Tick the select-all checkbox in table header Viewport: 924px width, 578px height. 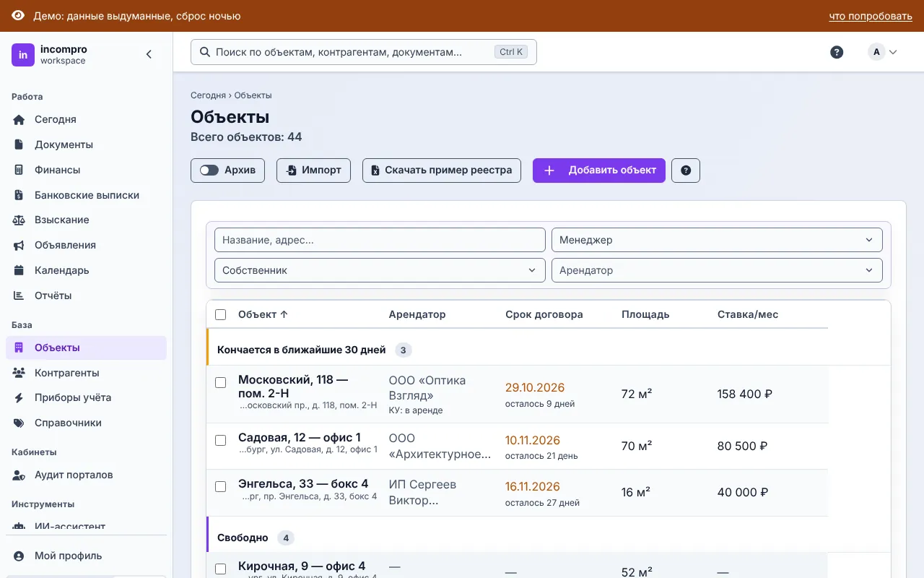(x=221, y=314)
